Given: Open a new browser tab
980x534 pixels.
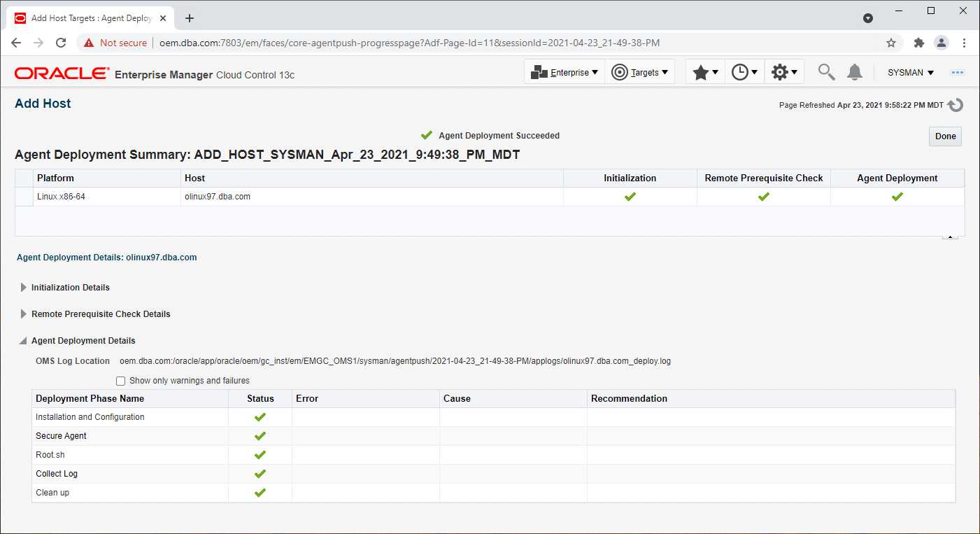Looking at the screenshot, I should coord(190,18).
